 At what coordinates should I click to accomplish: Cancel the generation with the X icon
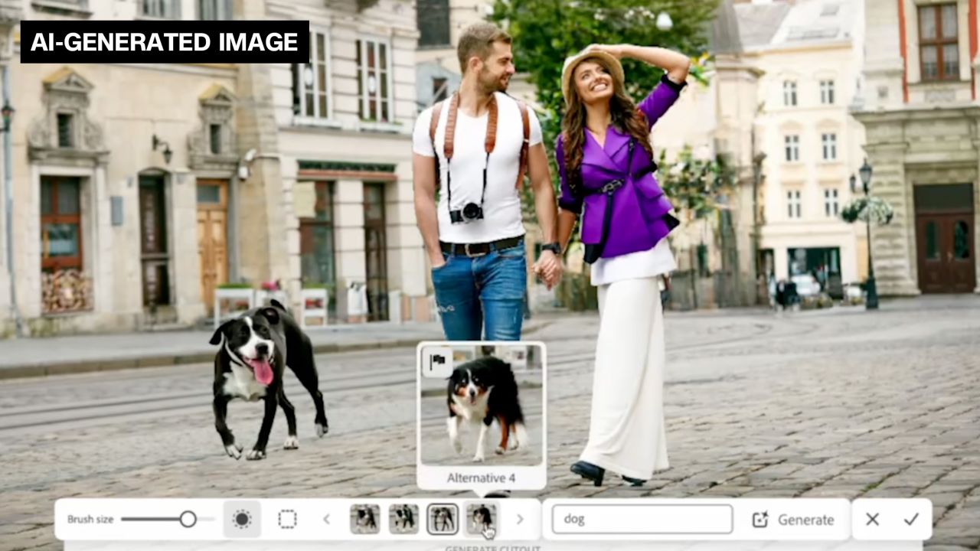[x=872, y=519]
